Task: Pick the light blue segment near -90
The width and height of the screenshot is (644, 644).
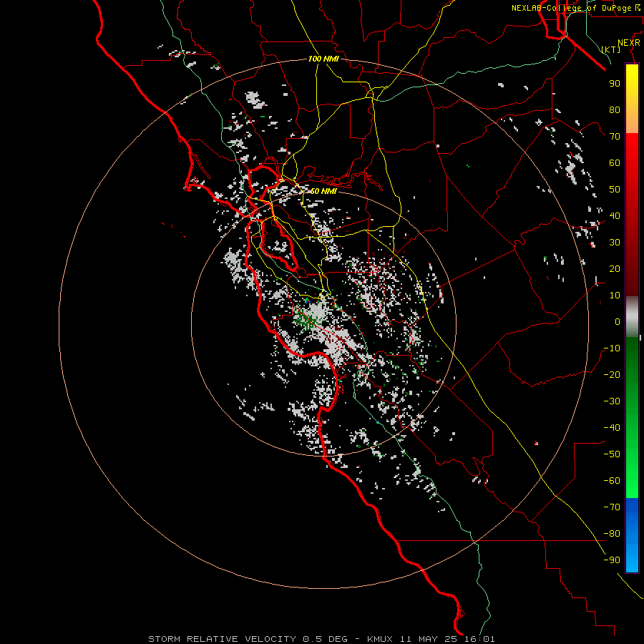Action: (632, 559)
